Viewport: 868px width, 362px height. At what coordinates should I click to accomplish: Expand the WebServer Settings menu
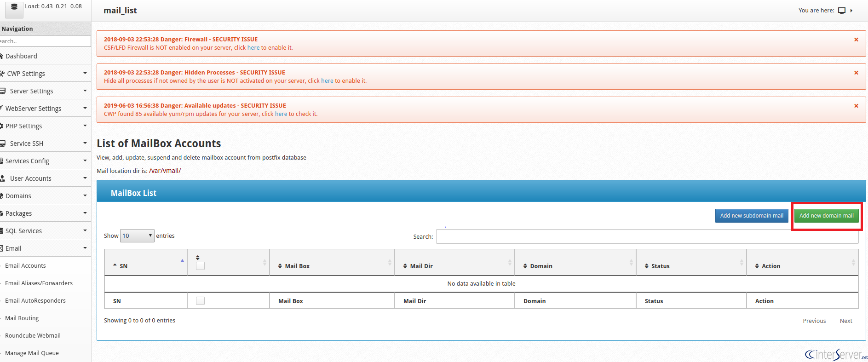85,109
